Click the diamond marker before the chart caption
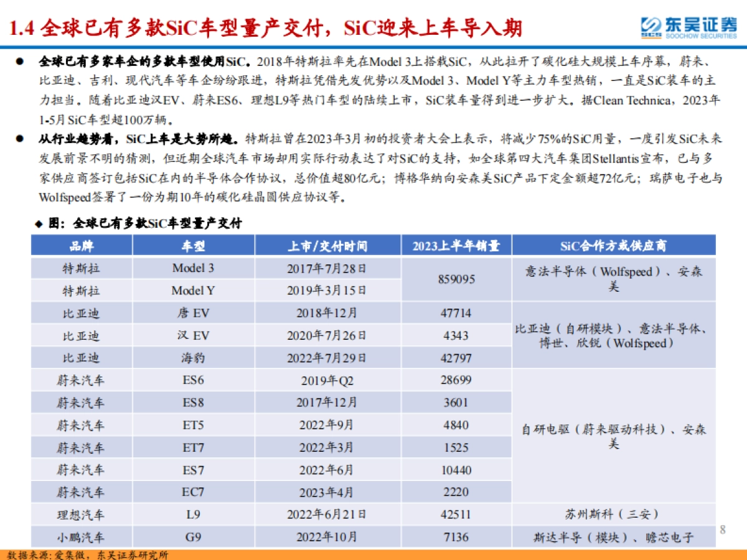Image resolution: width=747 pixels, height=560 pixels. point(39,222)
